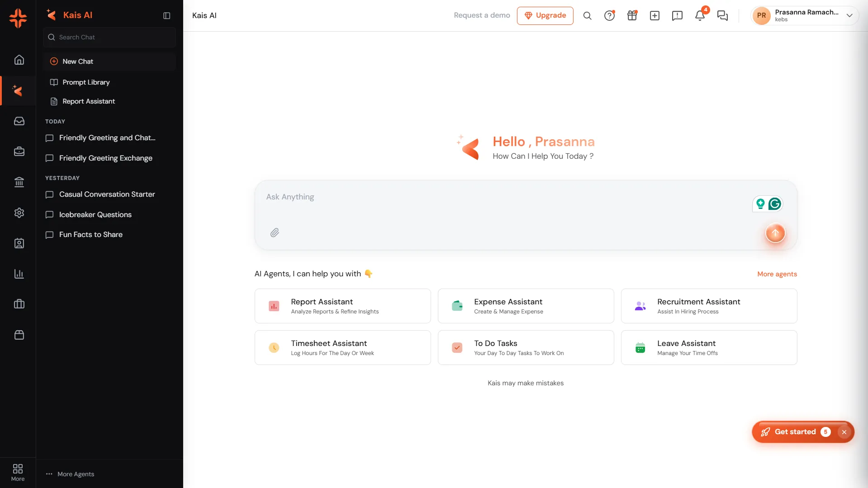This screenshot has height=488, width=868.
Task: Open the bank building icon in left rail
Action: (x=19, y=182)
